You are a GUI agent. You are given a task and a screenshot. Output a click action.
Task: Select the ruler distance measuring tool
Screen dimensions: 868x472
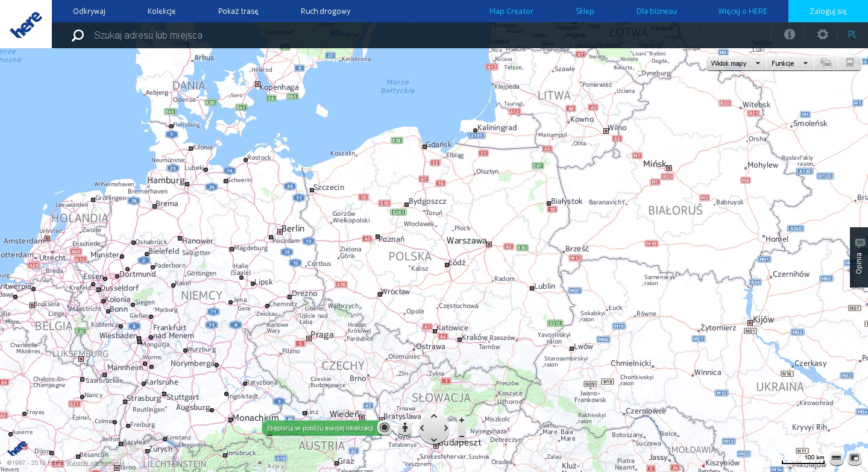coord(836,458)
